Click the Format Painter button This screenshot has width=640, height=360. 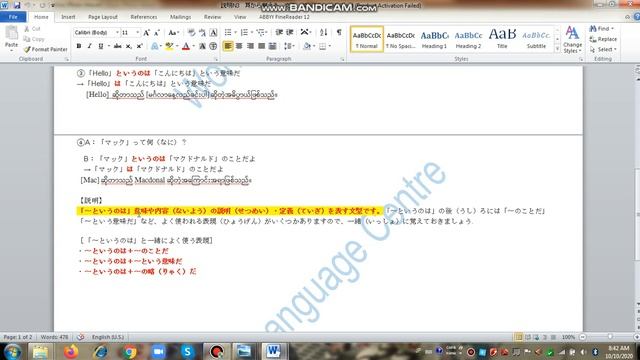(45, 49)
